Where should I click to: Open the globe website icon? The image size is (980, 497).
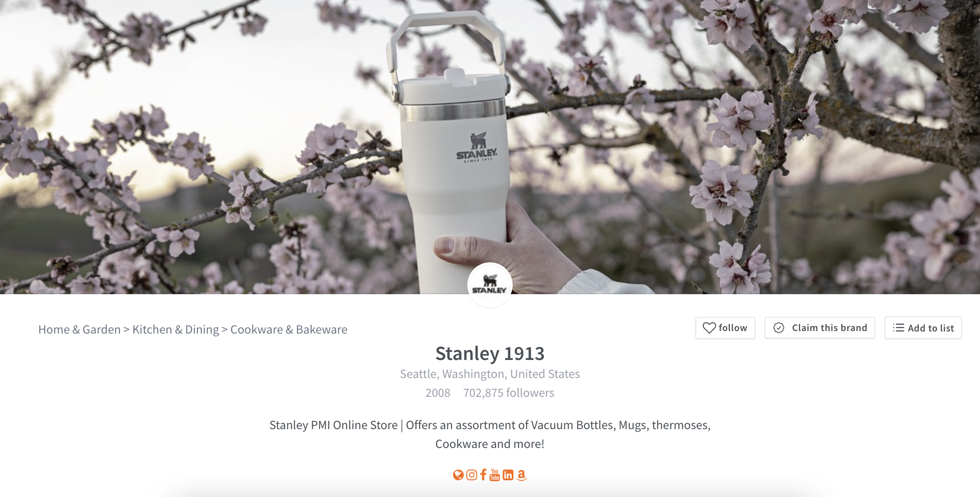click(458, 475)
